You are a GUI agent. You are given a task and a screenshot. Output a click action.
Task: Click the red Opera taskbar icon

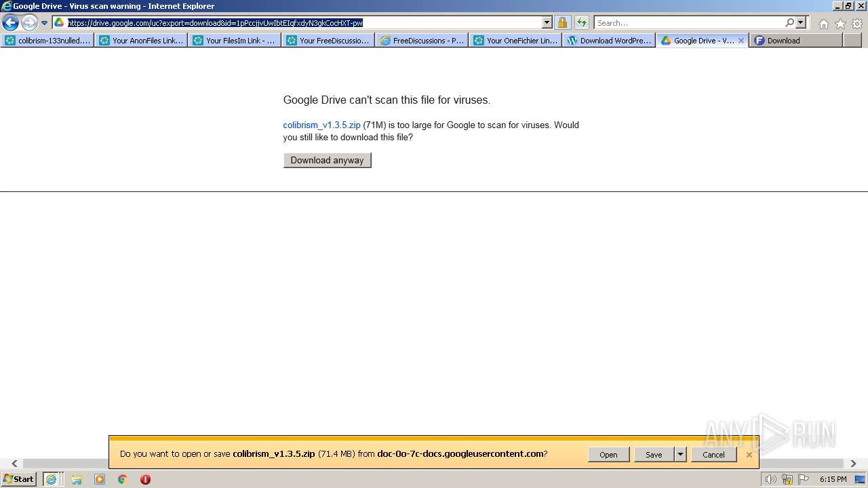pyautogui.click(x=145, y=479)
